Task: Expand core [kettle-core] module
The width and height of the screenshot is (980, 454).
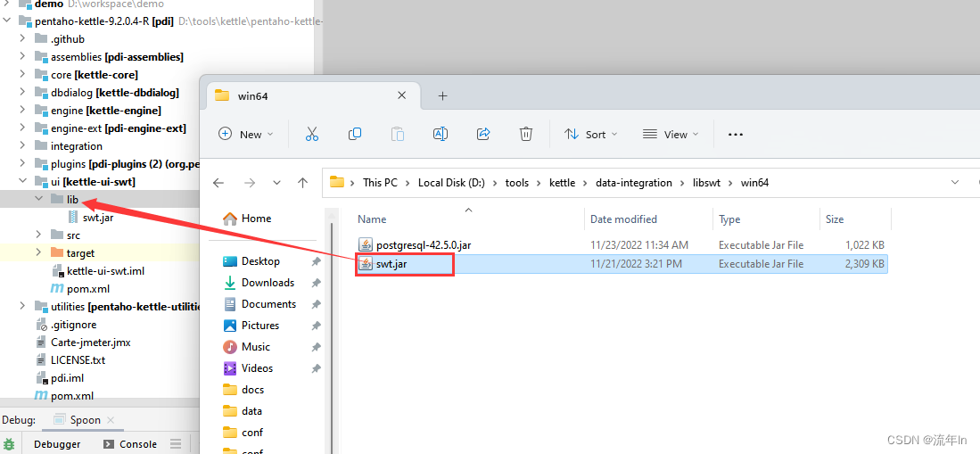Action: coord(22,74)
